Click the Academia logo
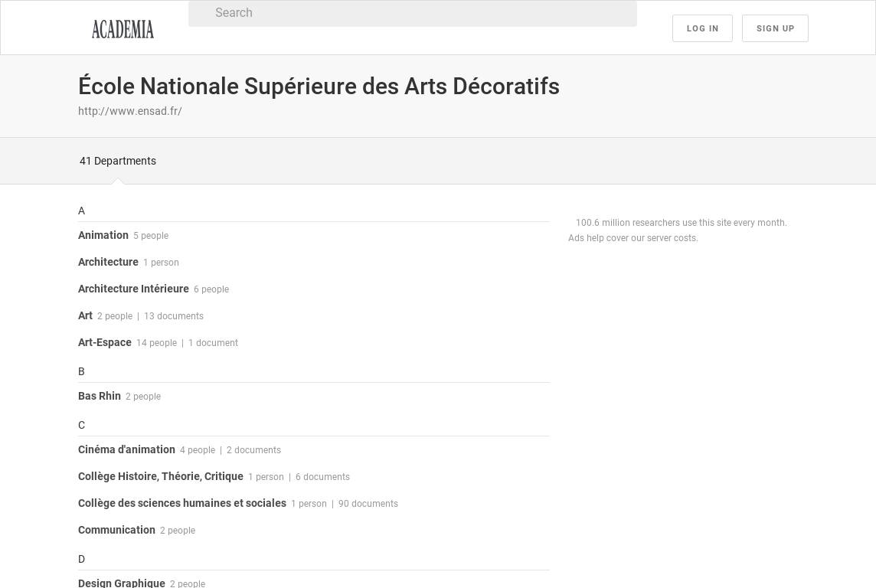876x588 pixels. click(123, 29)
